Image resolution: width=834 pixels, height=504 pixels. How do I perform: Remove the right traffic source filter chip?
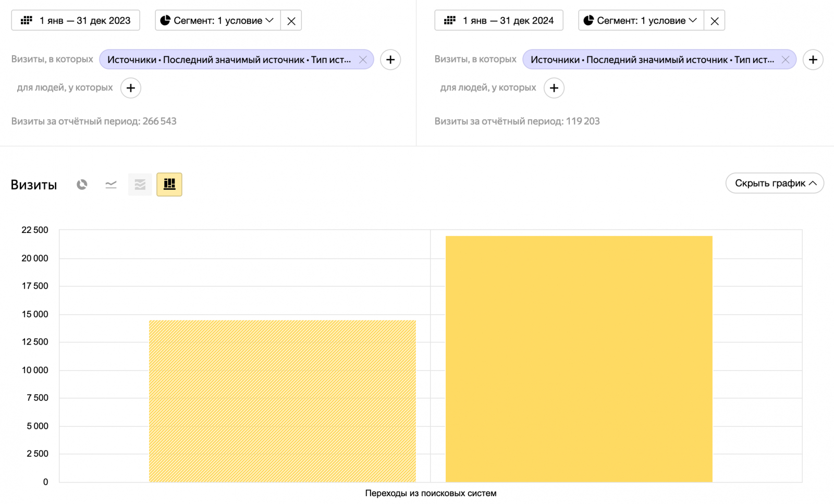coord(786,60)
